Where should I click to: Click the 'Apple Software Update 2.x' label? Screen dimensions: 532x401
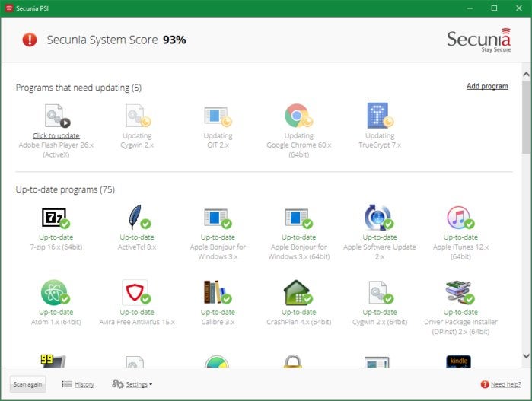pyautogui.click(x=380, y=252)
